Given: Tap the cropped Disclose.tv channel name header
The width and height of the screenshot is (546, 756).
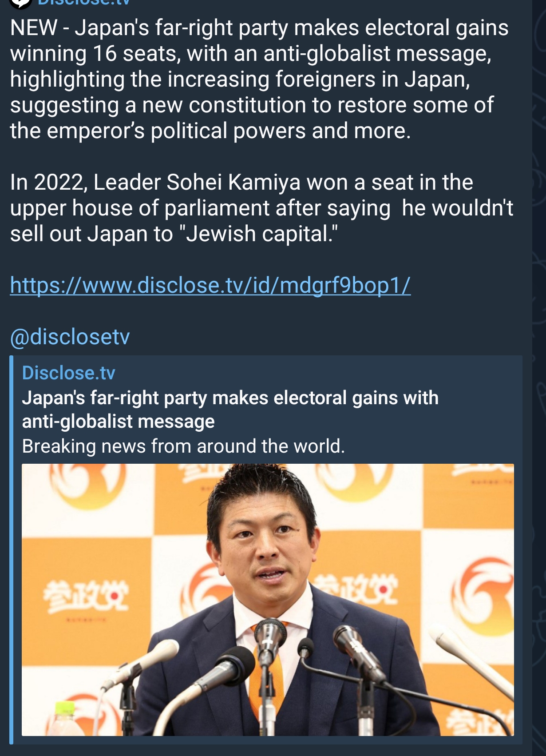Looking at the screenshot, I should pos(84,2).
